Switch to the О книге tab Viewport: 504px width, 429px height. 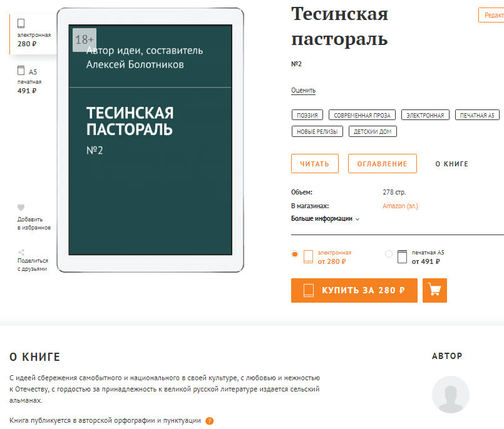(451, 164)
